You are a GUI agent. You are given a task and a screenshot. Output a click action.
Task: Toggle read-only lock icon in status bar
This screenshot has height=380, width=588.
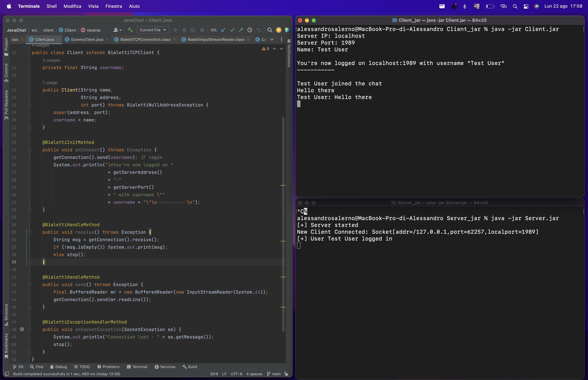click(286, 374)
